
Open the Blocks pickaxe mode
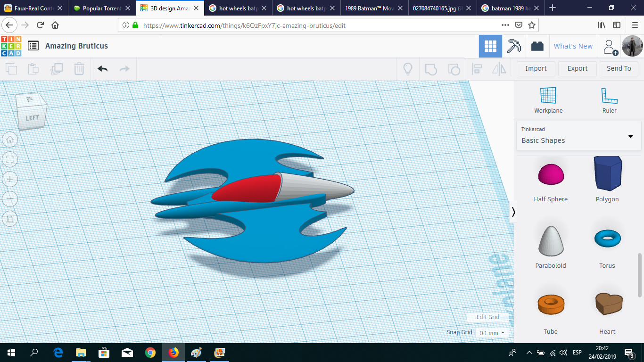[514, 46]
